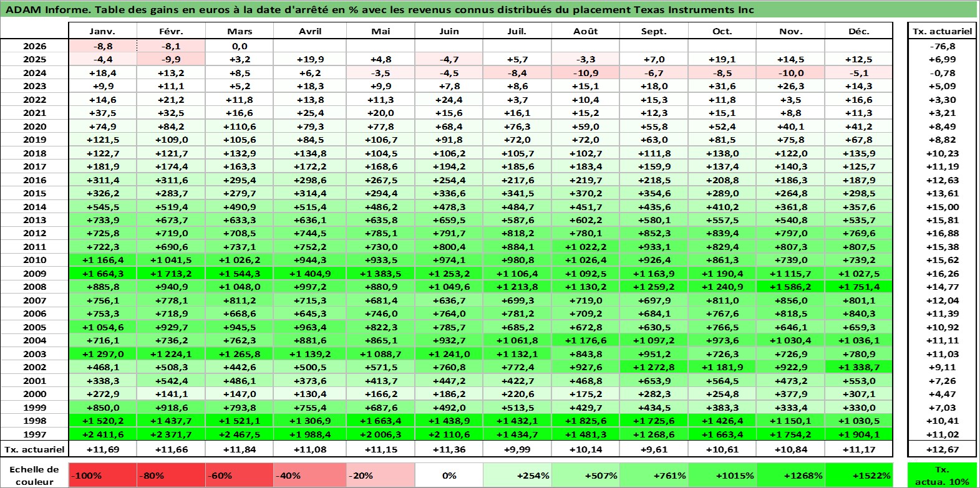This screenshot has height=488, width=980.
Task: Click cell +2 467,5 for March 1997
Action: point(240,434)
